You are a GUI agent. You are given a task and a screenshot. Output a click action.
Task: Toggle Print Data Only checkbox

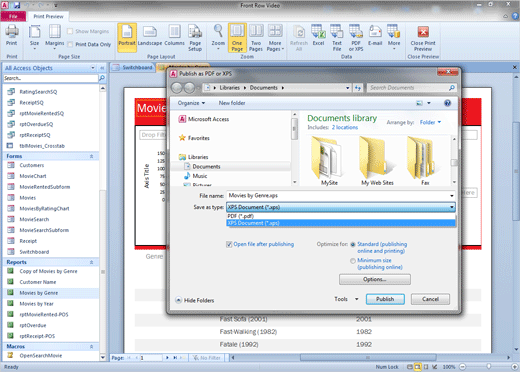pos(70,44)
